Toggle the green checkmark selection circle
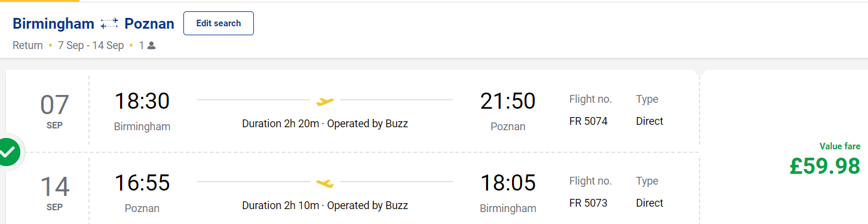868x224 pixels. click(7, 153)
